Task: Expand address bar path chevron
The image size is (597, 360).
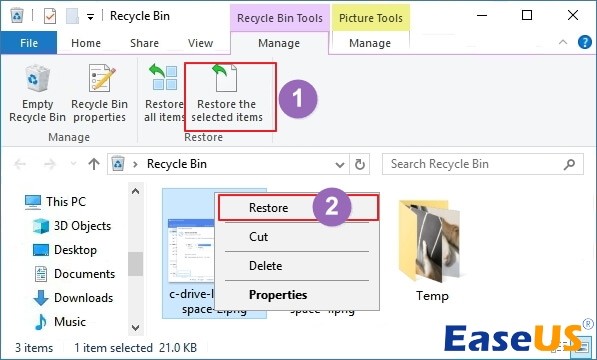Action: tap(135, 164)
